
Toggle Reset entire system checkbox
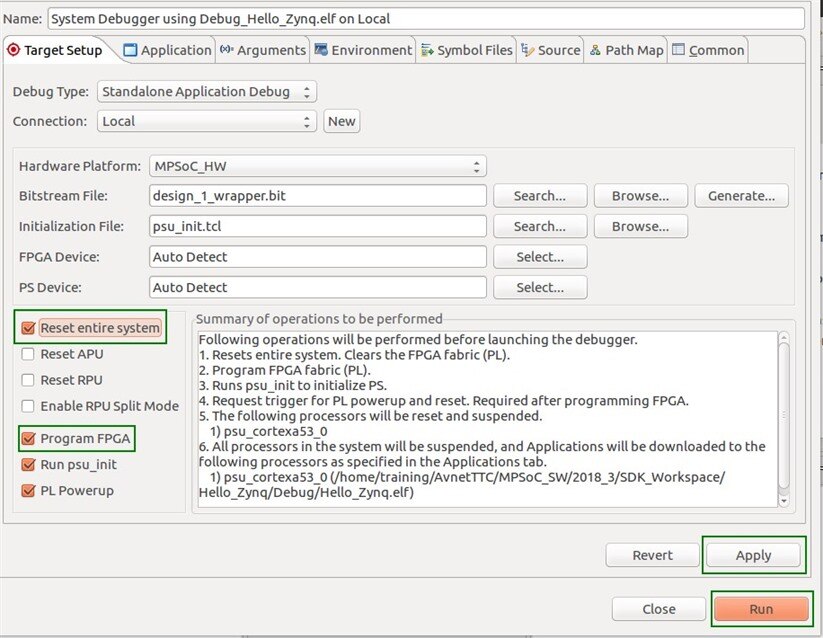(28, 328)
